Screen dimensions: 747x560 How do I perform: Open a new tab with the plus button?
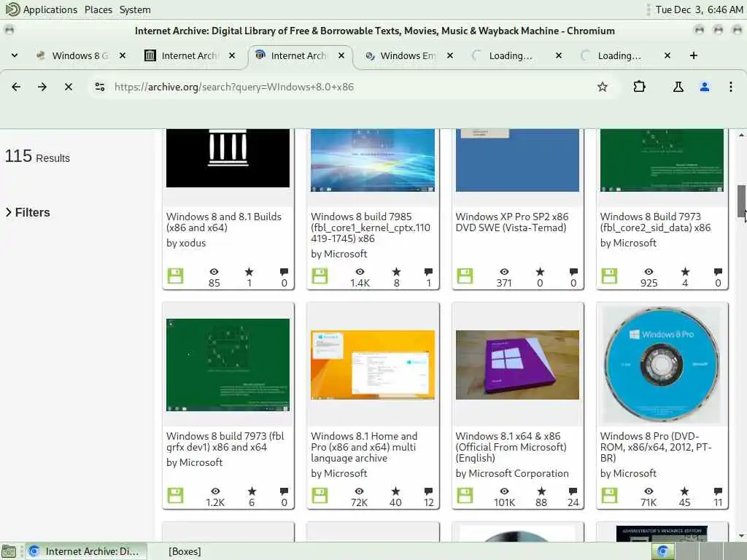click(694, 55)
